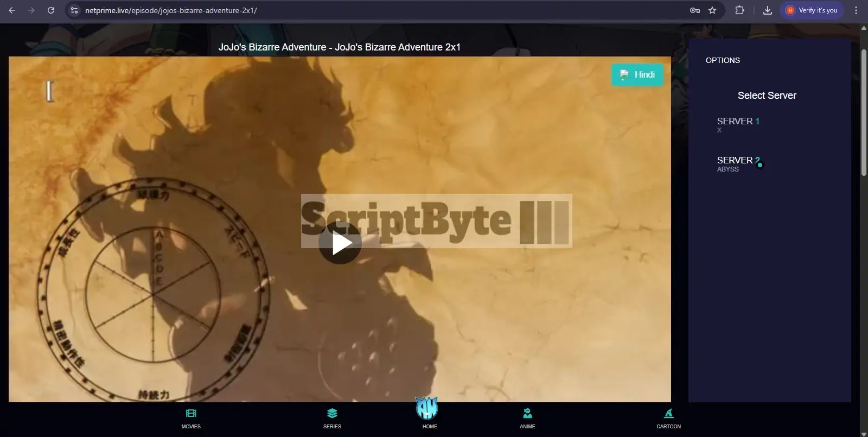The width and height of the screenshot is (868, 437).
Task: Click the address bar URL field
Action: click(x=380, y=10)
